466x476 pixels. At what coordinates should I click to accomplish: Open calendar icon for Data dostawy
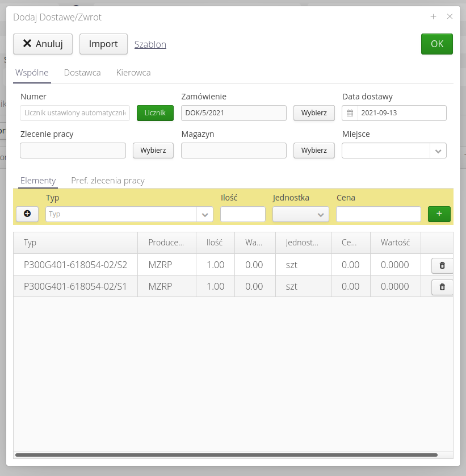click(350, 113)
